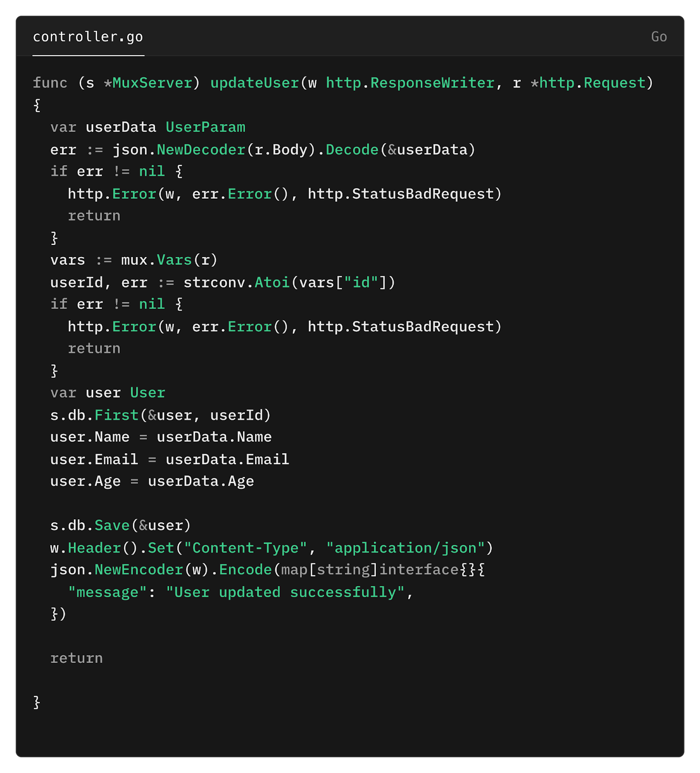
Task: Click the first http.StatusBadRequest constant
Action: coord(405,194)
